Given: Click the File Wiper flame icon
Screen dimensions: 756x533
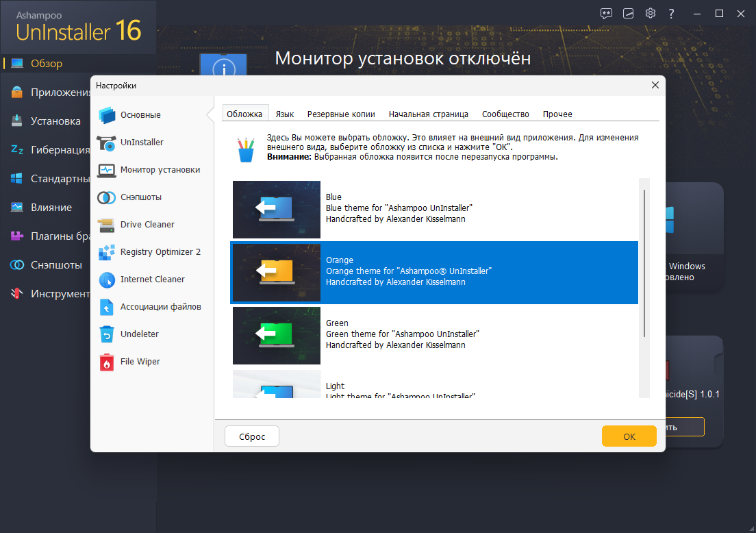Looking at the screenshot, I should (107, 362).
